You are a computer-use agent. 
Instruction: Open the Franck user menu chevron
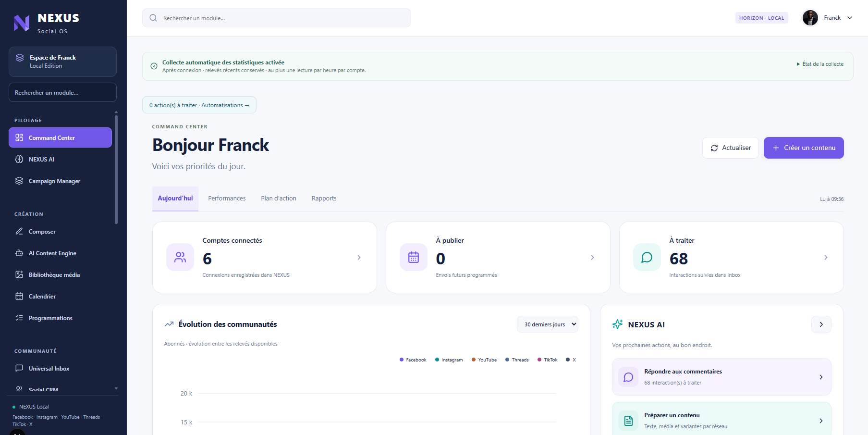click(850, 18)
